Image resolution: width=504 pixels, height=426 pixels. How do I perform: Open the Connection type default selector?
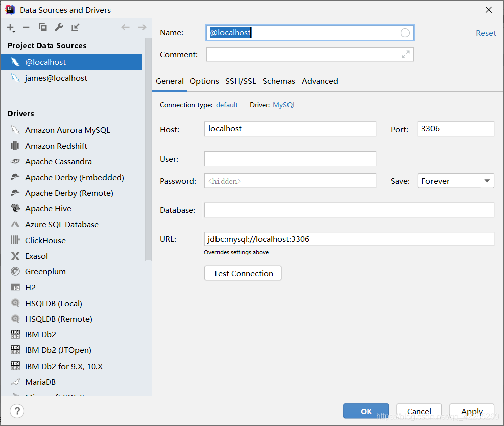coord(227,105)
